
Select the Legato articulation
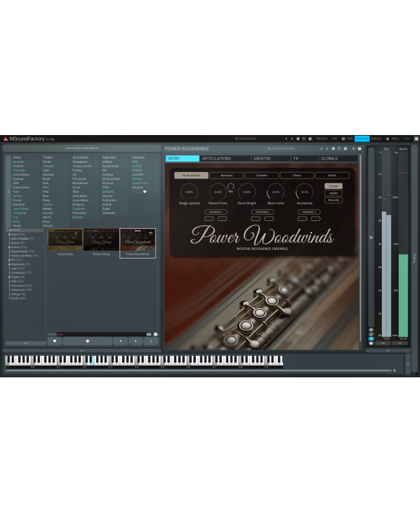pyautogui.click(x=333, y=193)
